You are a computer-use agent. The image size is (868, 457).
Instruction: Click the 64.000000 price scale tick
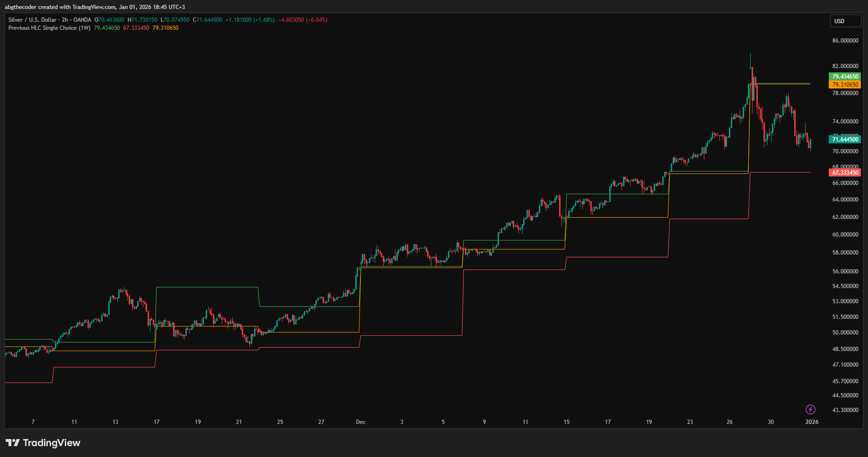pos(845,200)
